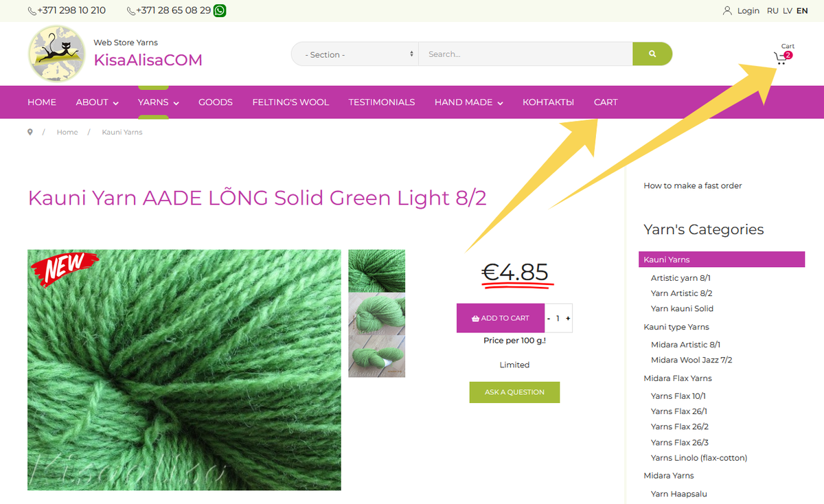Image resolution: width=824 pixels, height=504 pixels.
Task: Open the TESTIMONIALS menu item
Action: coord(382,102)
